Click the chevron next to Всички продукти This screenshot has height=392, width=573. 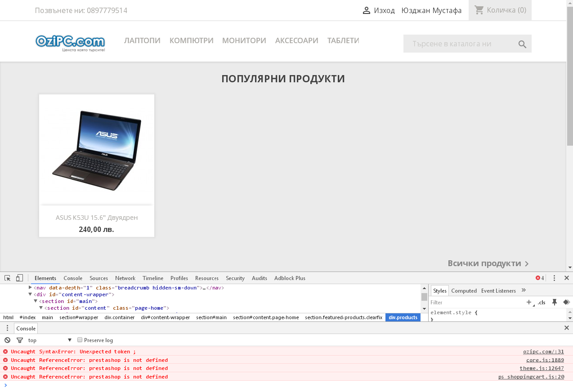coord(527,263)
